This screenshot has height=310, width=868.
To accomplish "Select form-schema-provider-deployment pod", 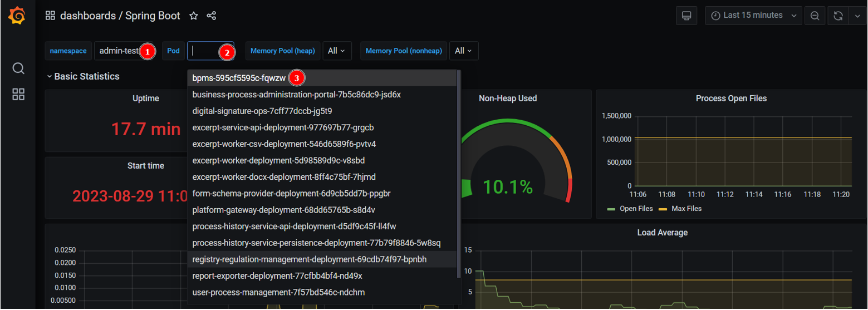I will pos(322,194).
